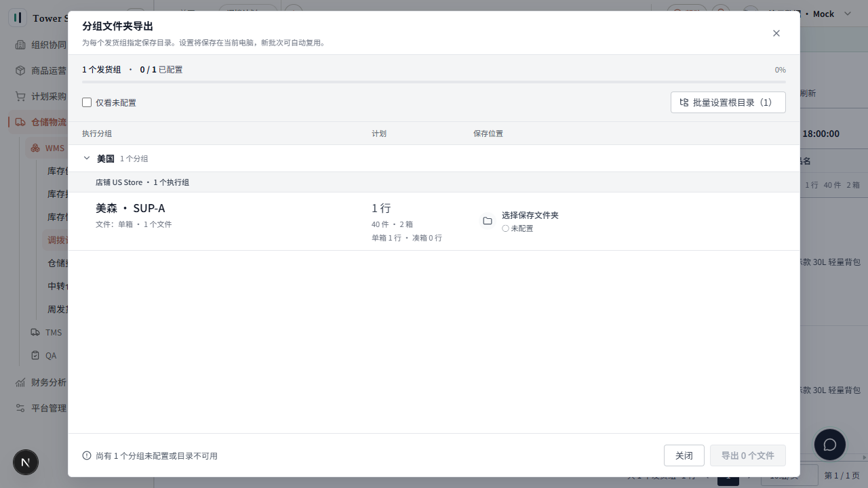Click the 仓储物流 truck icon

coord(20,122)
